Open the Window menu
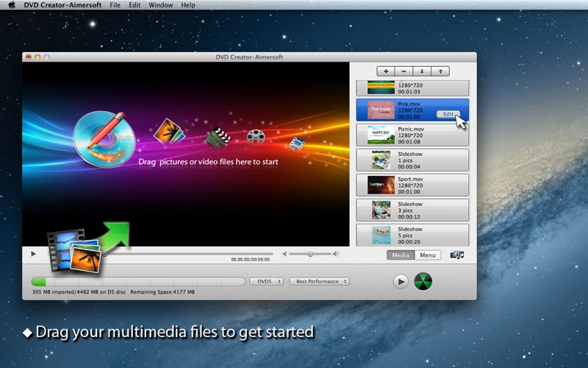The width and height of the screenshot is (588, 368). click(160, 5)
